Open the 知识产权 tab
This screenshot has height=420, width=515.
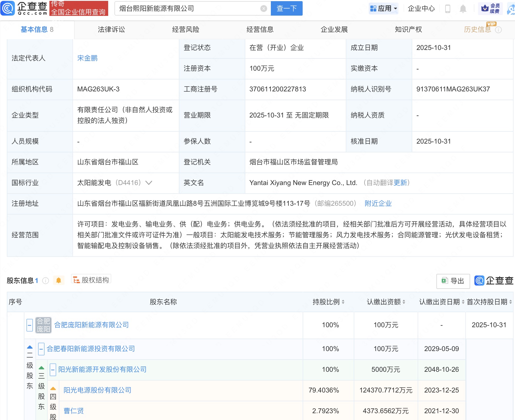click(408, 29)
